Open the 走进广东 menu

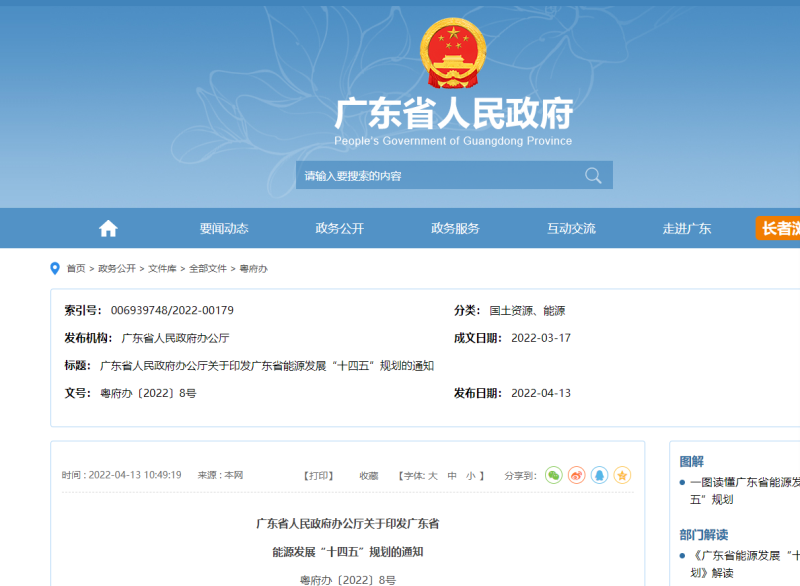pyautogui.click(x=687, y=228)
